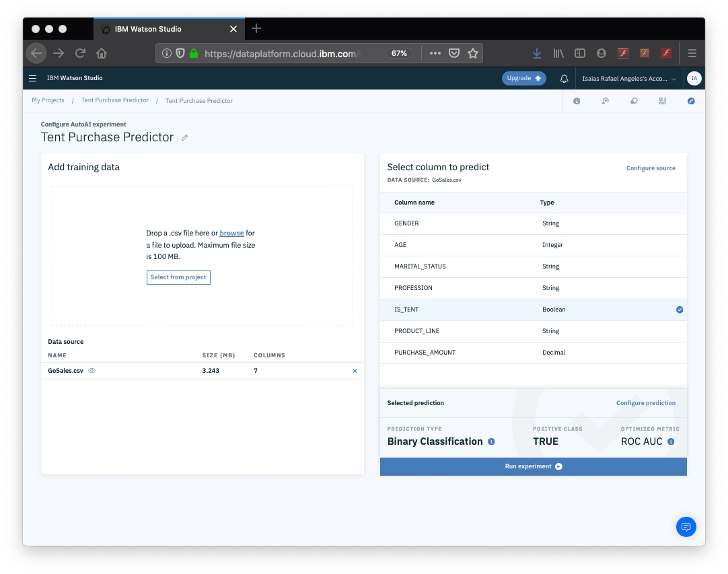Go to My Projects breadcrumb

tap(48, 100)
